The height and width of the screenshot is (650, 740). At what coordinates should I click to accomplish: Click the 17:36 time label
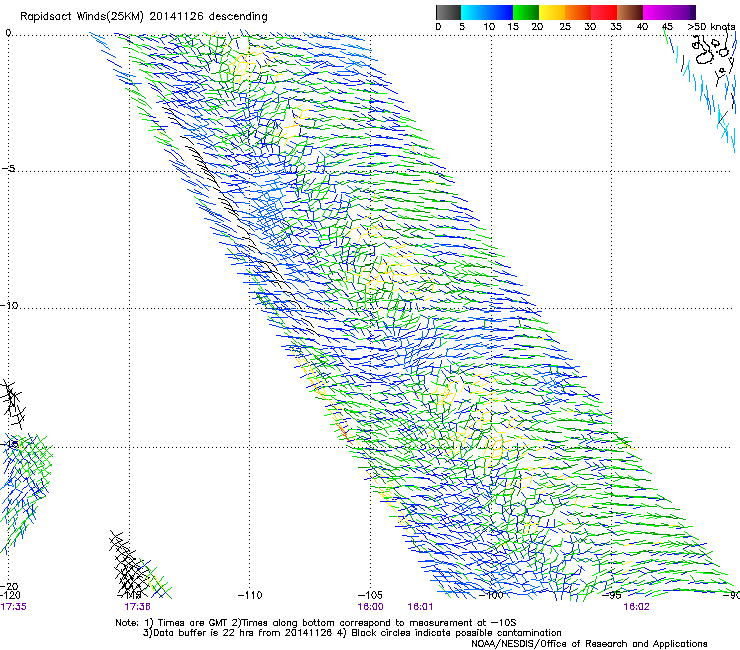(x=137, y=607)
